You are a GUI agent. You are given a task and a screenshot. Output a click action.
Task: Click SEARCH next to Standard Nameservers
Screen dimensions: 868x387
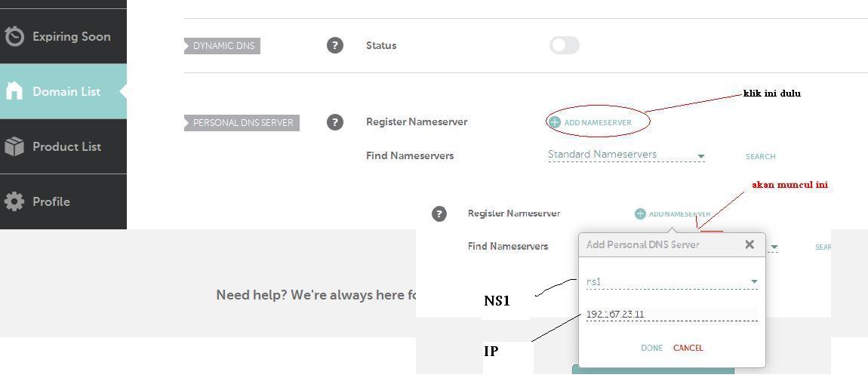[760, 156]
